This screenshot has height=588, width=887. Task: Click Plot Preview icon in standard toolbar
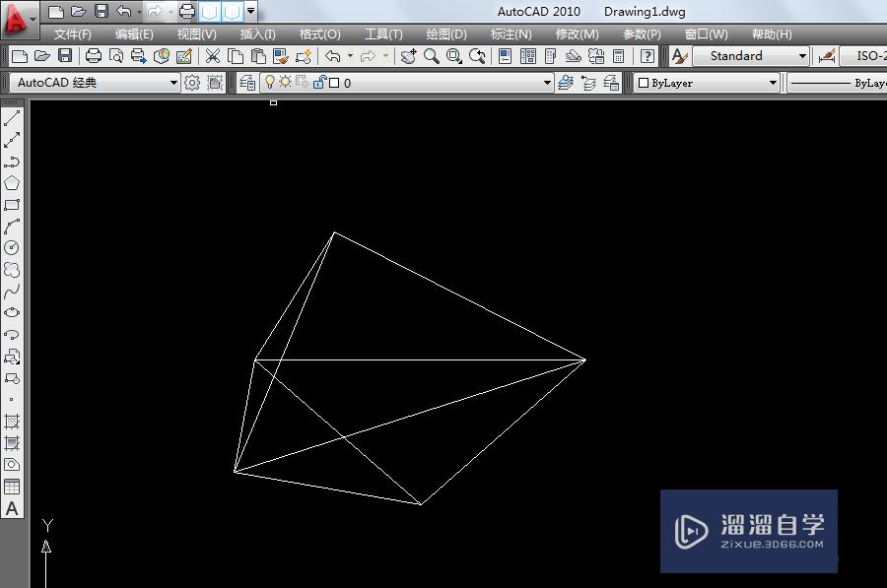(116, 56)
